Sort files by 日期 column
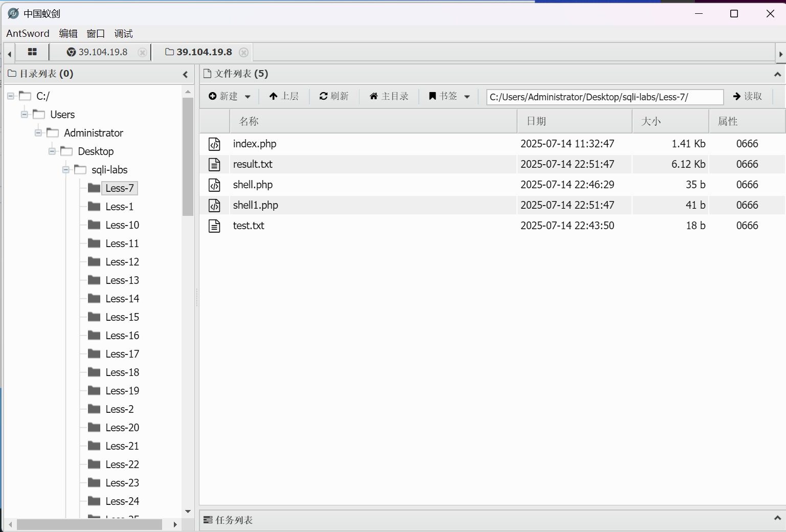The image size is (786, 532). (574, 121)
